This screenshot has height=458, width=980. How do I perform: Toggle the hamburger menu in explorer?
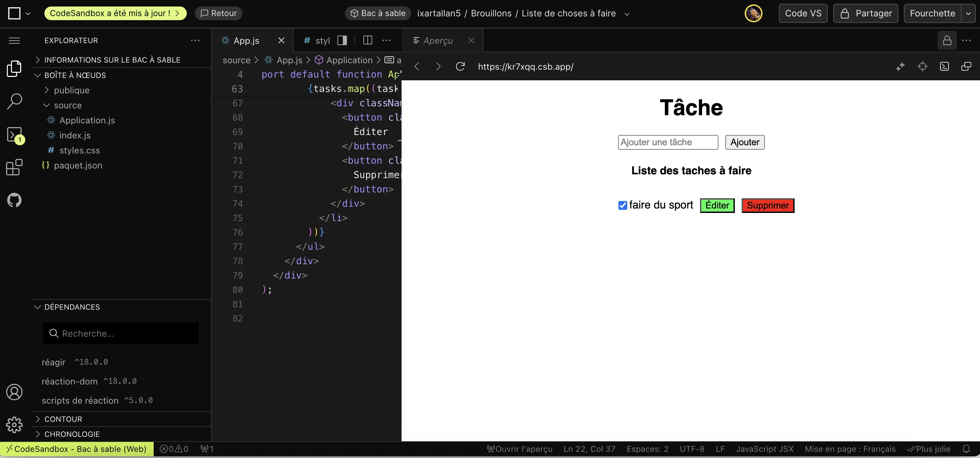[14, 40]
